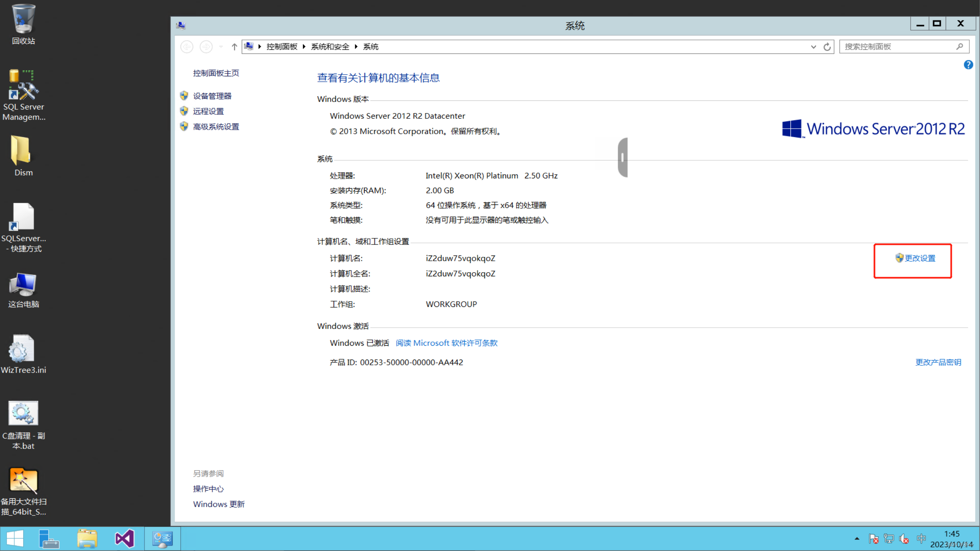
Task: Go up one level with the up arrow
Action: (x=234, y=47)
